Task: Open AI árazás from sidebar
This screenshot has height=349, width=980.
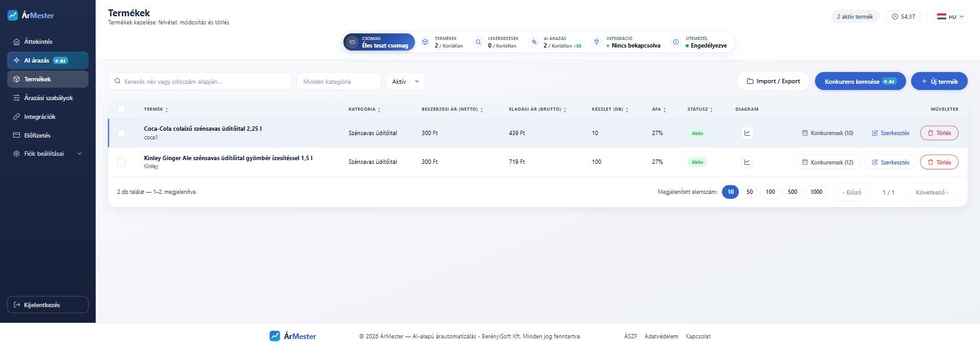Action: (47, 61)
